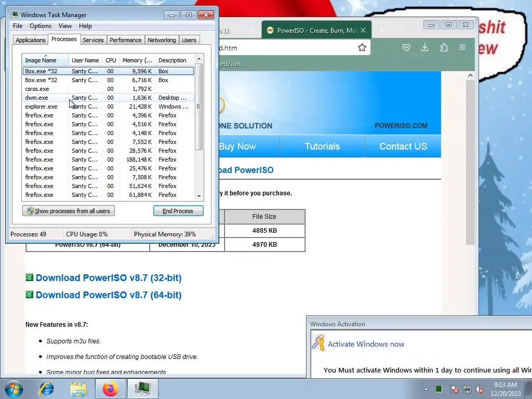Close the PowerISO browser tab
532x399 pixels.
[363, 30]
